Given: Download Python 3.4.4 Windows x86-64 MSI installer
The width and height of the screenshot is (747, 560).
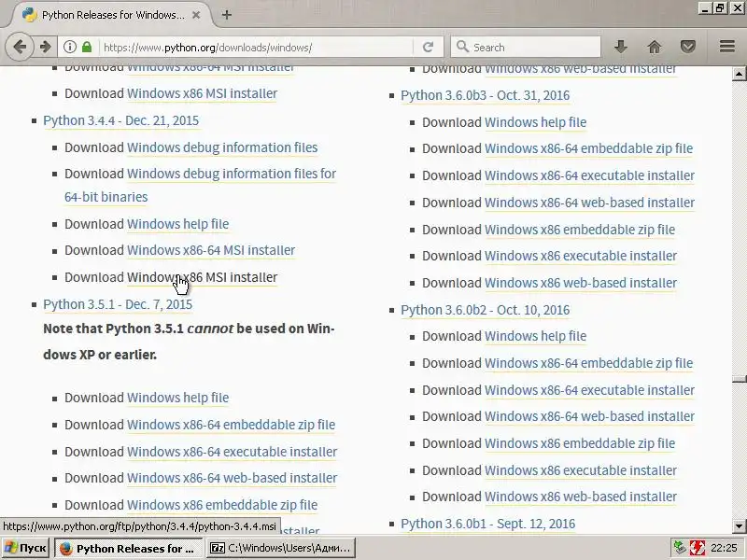Looking at the screenshot, I should pos(211,250).
